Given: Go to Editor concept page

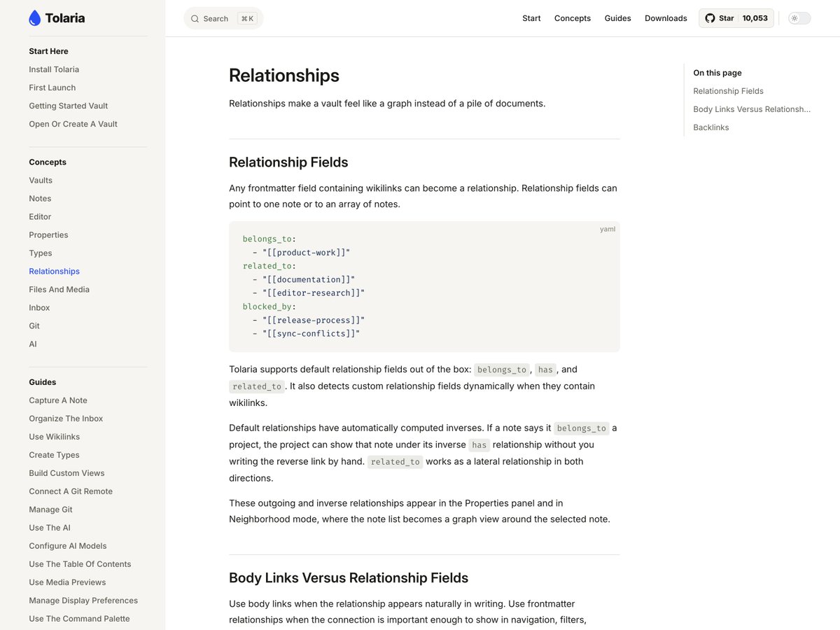Looking at the screenshot, I should pyautogui.click(x=40, y=216).
